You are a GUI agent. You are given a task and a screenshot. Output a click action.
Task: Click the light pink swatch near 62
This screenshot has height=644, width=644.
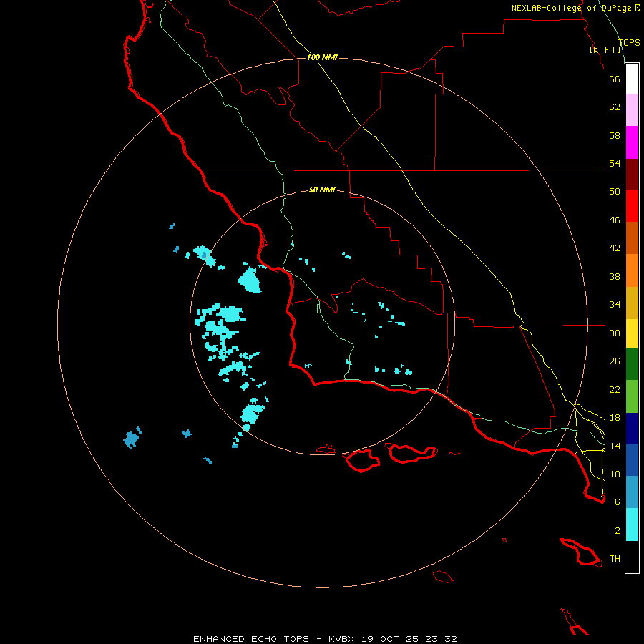[632, 109]
